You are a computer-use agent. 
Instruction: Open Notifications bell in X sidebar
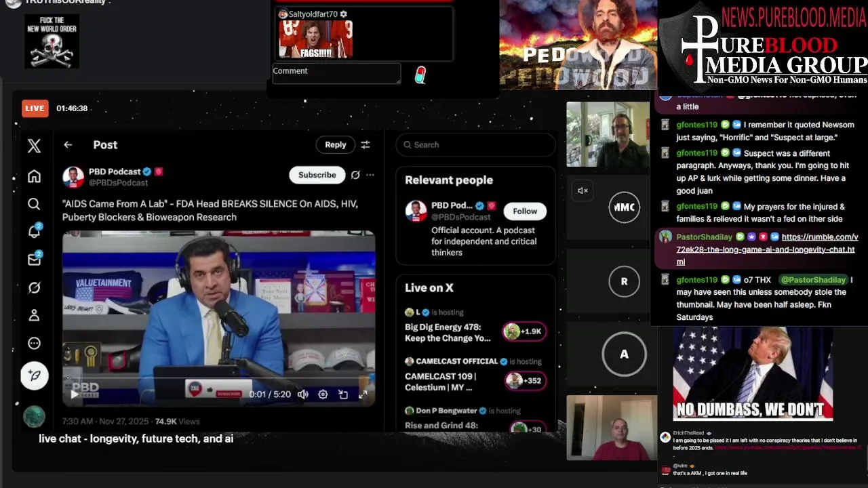pyautogui.click(x=34, y=232)
